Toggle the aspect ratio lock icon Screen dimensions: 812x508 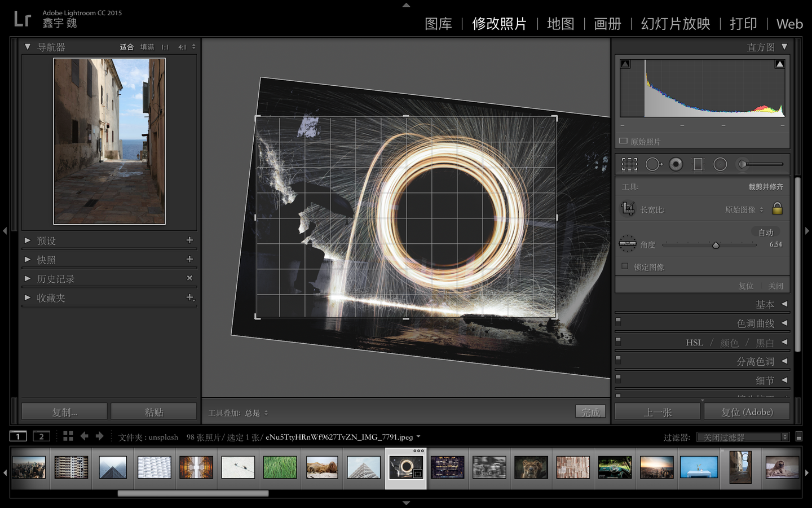point(778,208)
